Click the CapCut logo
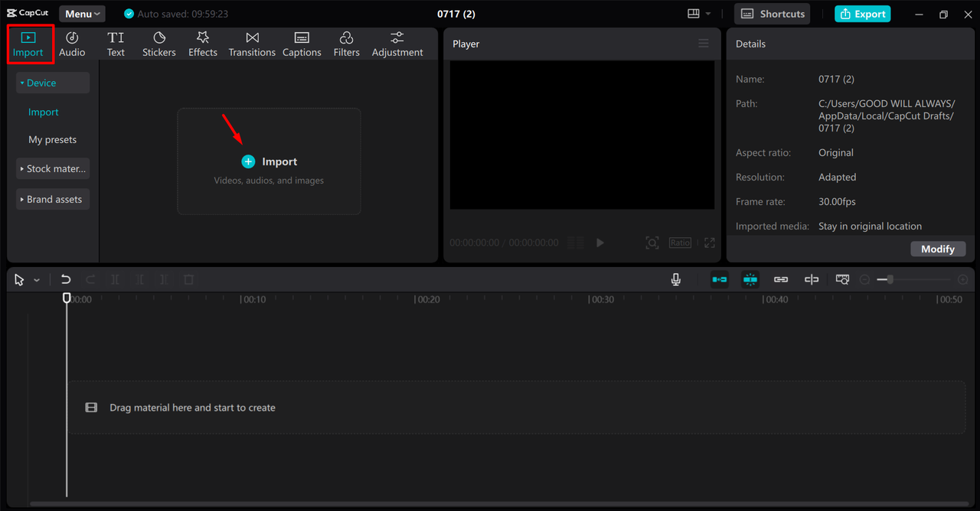The image size is (980, 511). pyautogui.click(x=28, y=13)
